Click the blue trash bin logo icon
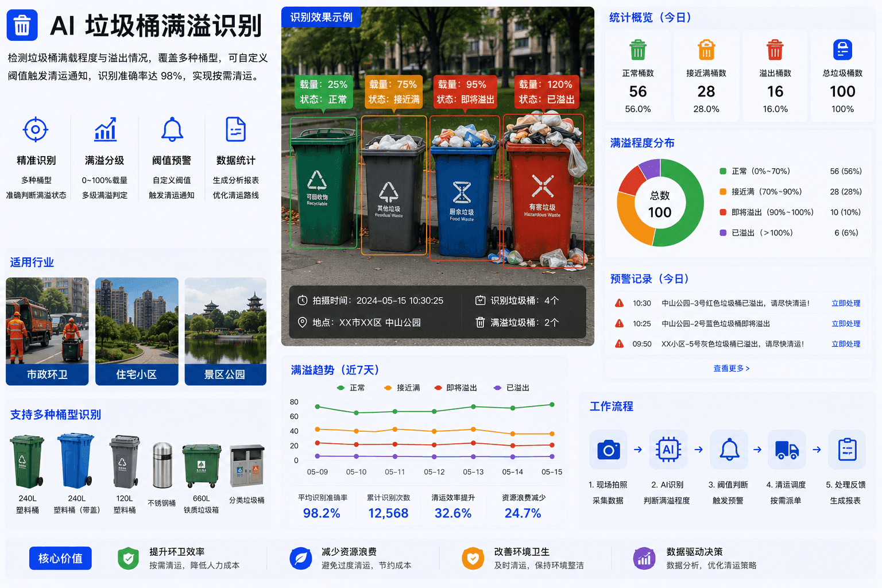Screen dimensions: 882x588 click(22, 25)
